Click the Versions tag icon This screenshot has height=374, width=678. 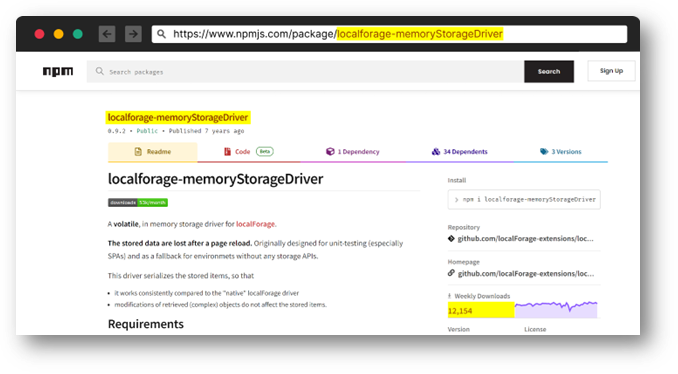point(544,151)
